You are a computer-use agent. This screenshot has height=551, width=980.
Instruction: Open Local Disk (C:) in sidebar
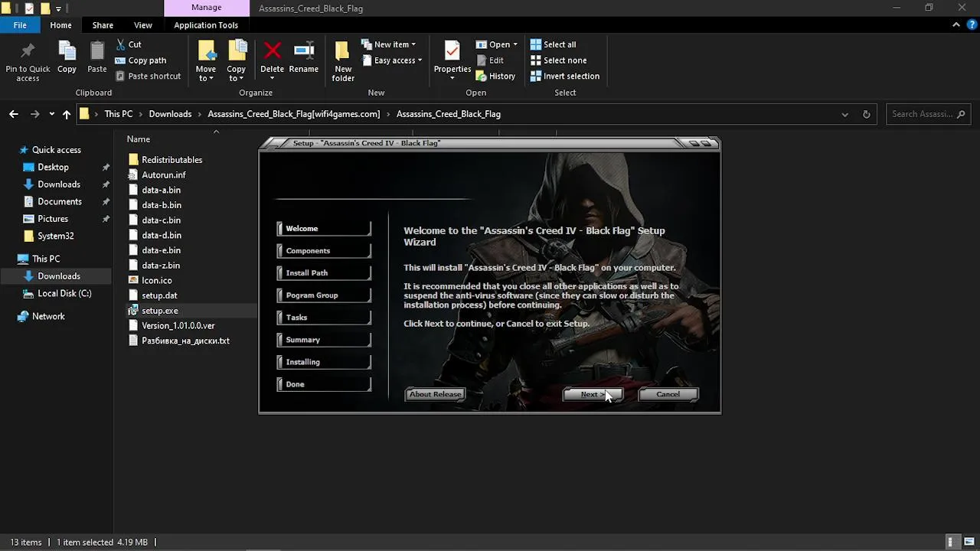64,293
